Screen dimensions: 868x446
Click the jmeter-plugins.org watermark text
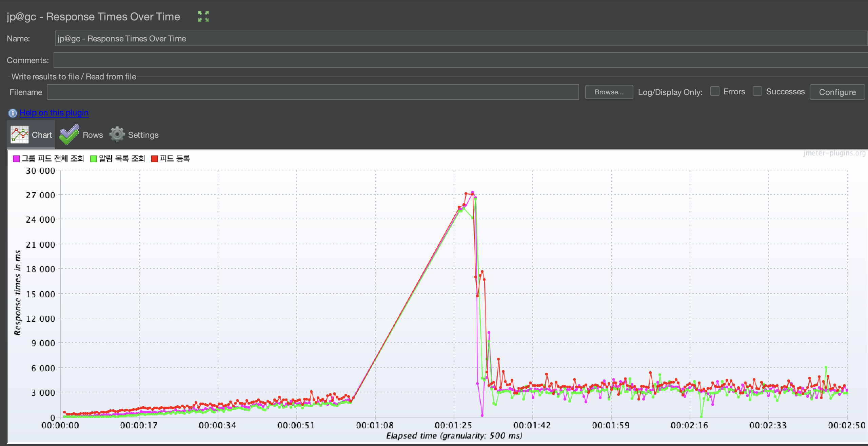[x=834, y=153]
